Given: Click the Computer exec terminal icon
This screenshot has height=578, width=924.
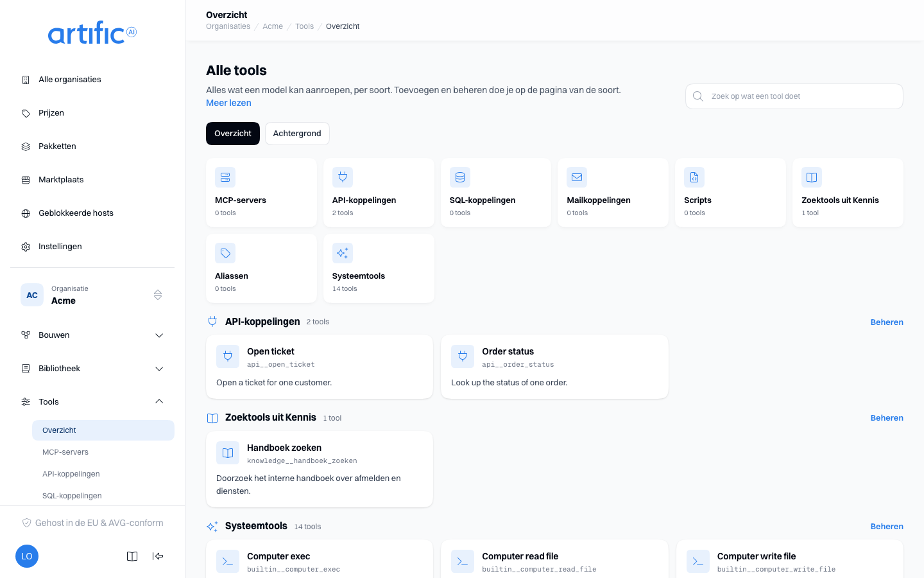Looking at the screenshot, I should pos(228,561).
